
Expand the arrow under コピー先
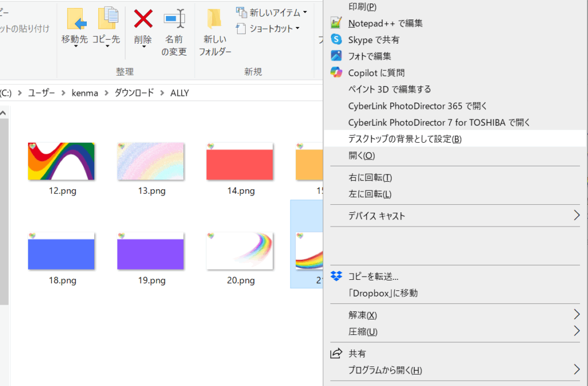pyautogui.click(x=107, y=46)
